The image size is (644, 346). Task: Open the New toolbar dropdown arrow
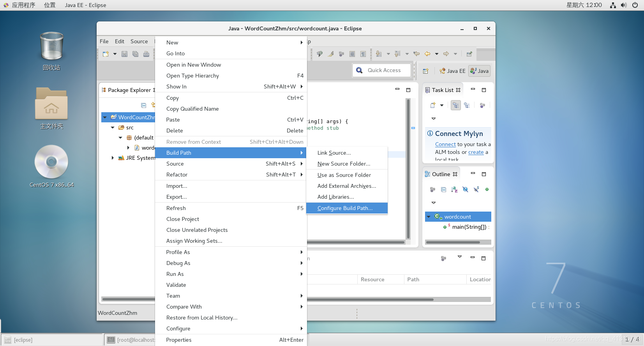coord(115,54)
